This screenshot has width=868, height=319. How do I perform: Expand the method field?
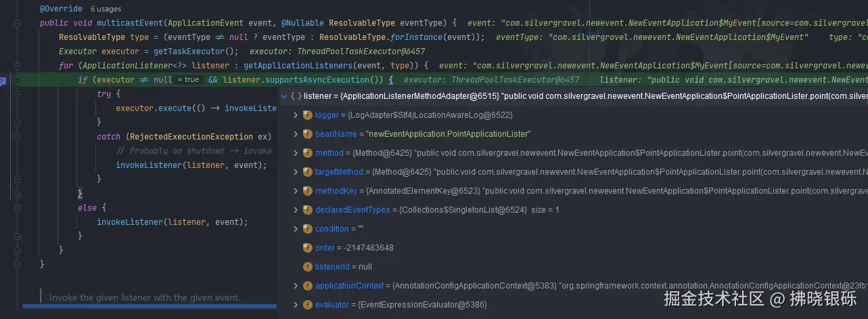(296, 153)
